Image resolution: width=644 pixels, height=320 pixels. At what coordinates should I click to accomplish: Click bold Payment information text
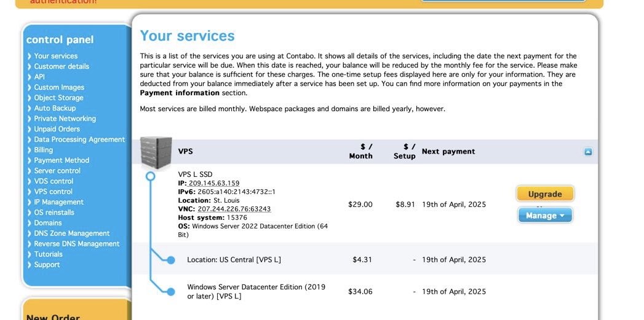(x=180, y=93)
